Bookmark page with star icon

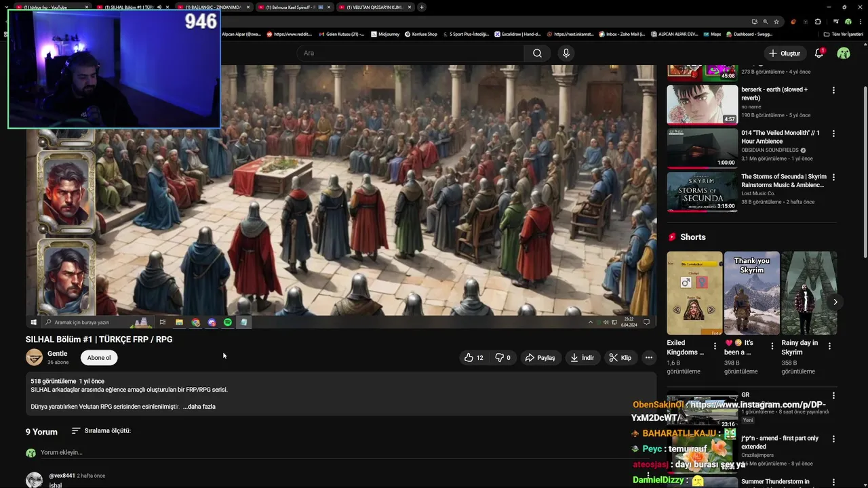pos(776,22)
